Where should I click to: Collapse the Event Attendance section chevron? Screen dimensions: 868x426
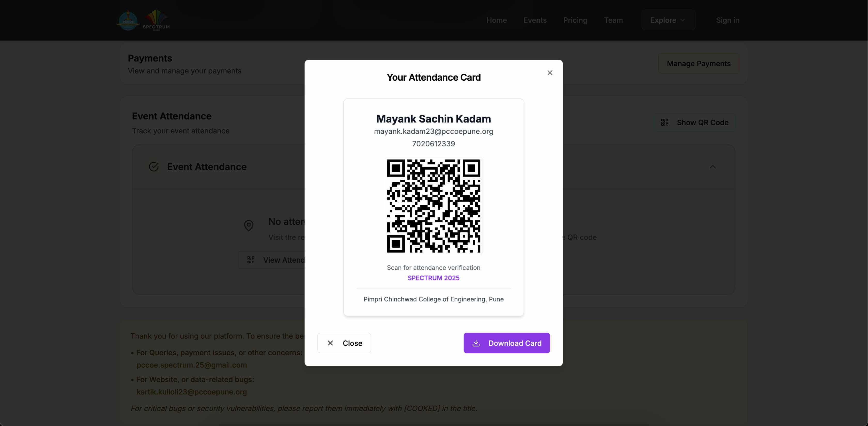712,167
